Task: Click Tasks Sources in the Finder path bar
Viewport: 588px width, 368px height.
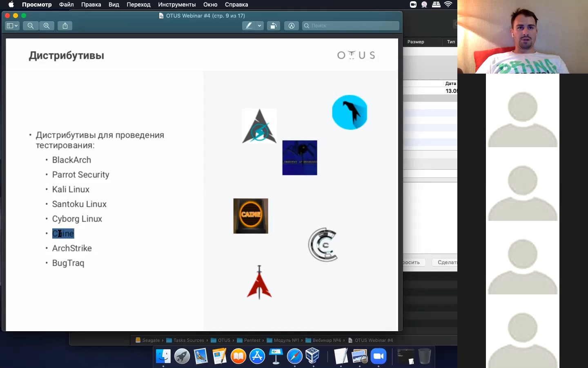Action: coord(185,340)
